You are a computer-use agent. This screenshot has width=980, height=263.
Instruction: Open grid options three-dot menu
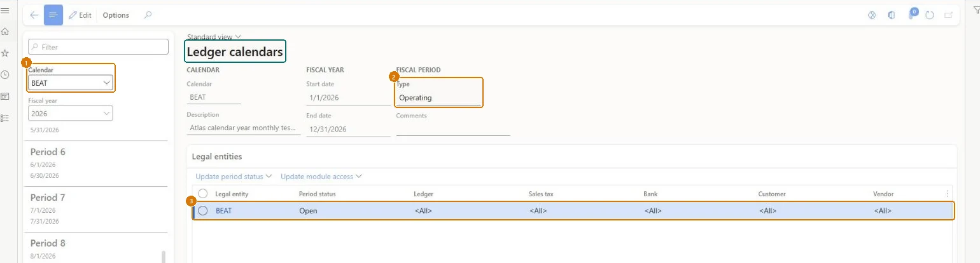pyautogui.click(x=948, y=194)
